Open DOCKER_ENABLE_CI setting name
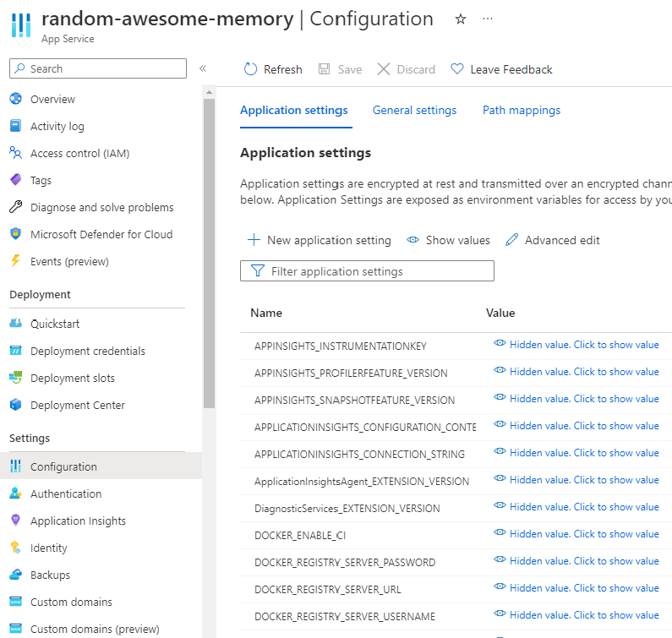Viewport: 672px width, 638px height. click(x=300, y=536)
